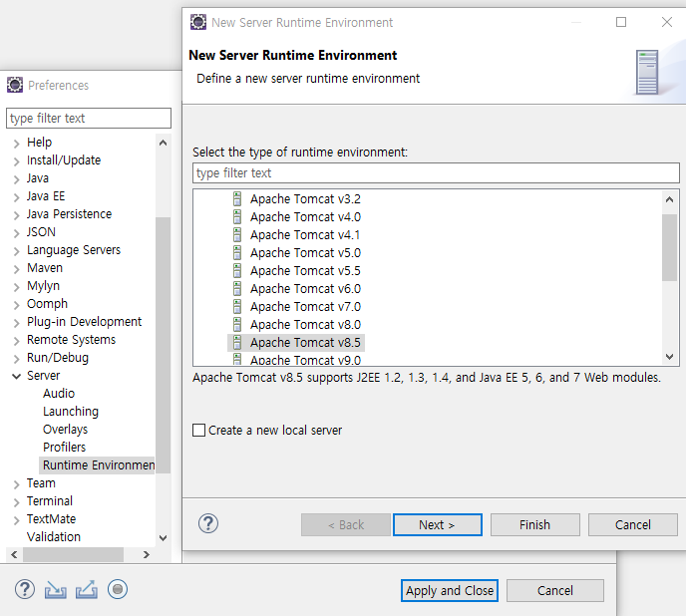Image resolution: width=686 pixels, height=616 pixels.
Task: Expand the Run/Debug preferences node
Action: [x=17, y=358]
